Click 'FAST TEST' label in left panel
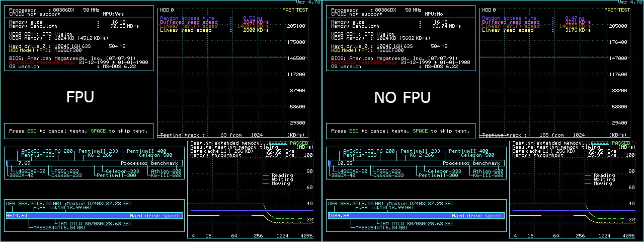The height and width of the screenshot is (242, 644). coord(295,10)
